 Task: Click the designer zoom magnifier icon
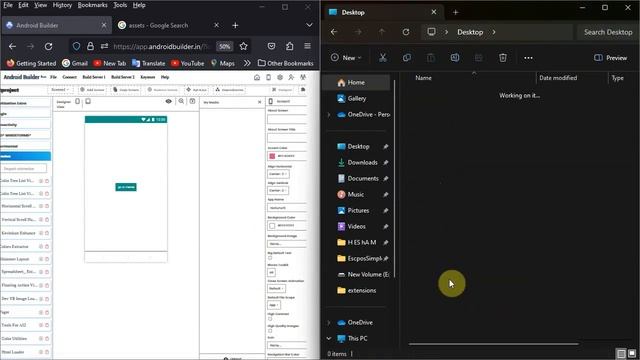[x=181, y=101]
